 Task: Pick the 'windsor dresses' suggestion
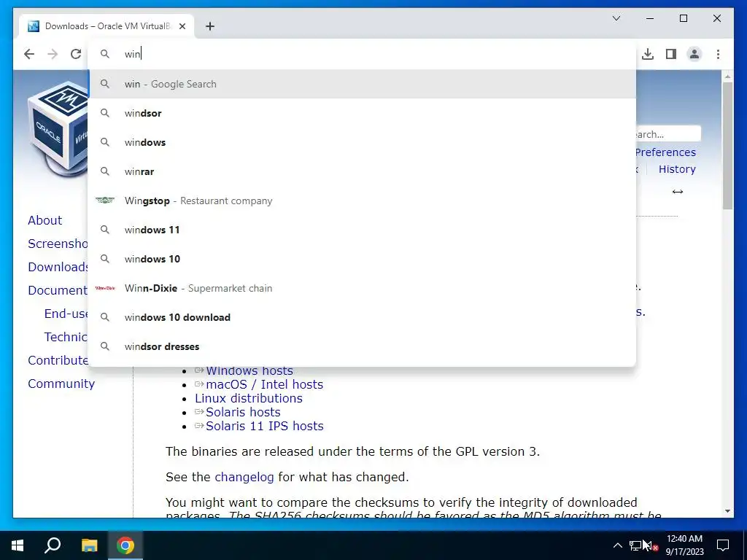[362, 346]
